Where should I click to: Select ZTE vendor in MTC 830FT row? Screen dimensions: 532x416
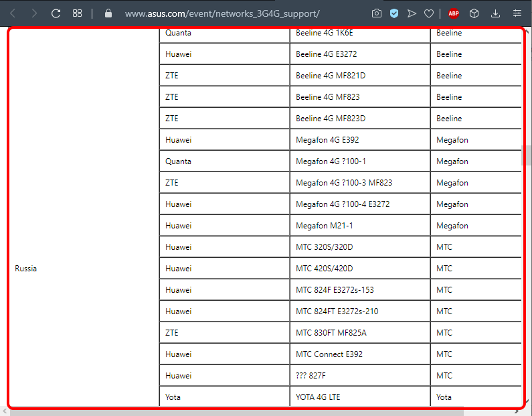pos(224,332)
